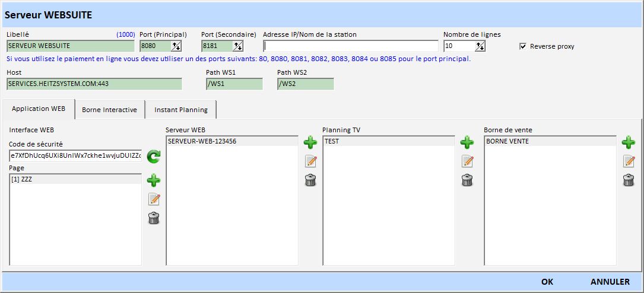Delete the Borne de vente entry
Screen dimensions: 644x293
[629, 180]
